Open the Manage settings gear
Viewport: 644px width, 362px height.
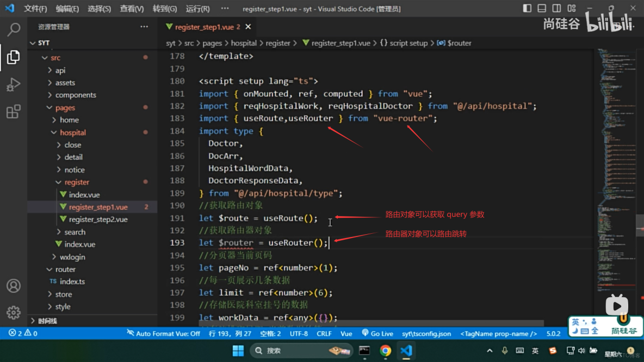point(14,313)
